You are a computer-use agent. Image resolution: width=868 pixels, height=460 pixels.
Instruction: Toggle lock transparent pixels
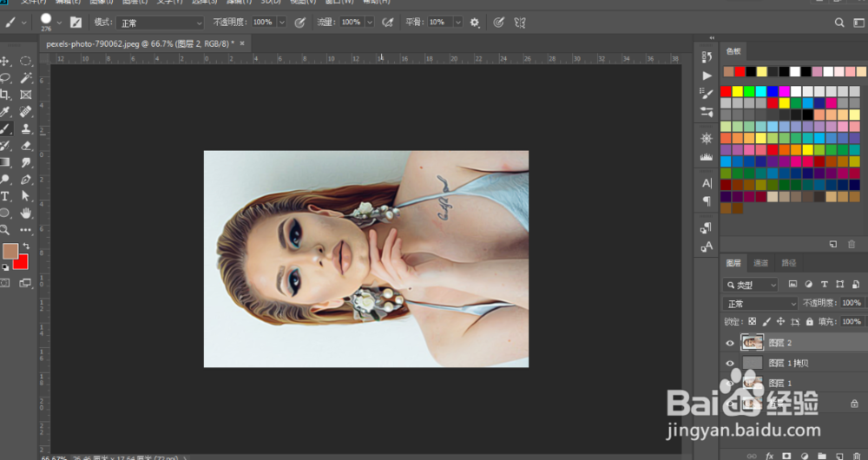click(752, 322)
